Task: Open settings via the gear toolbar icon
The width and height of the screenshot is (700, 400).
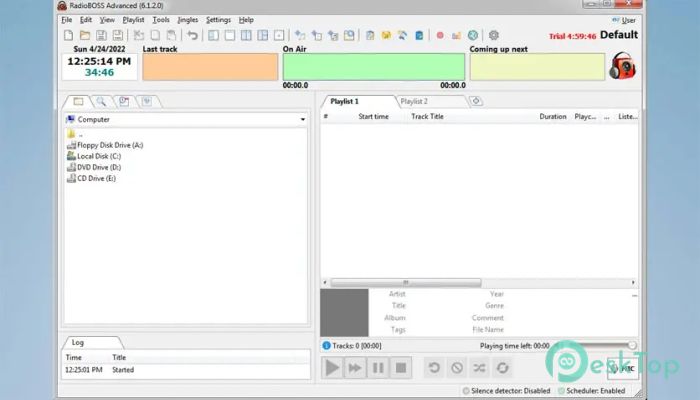Action: point(494,35)
